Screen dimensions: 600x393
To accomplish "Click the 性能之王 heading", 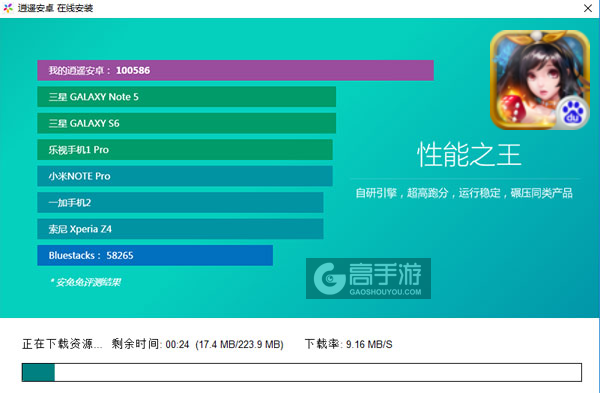I will coord(469,155).
